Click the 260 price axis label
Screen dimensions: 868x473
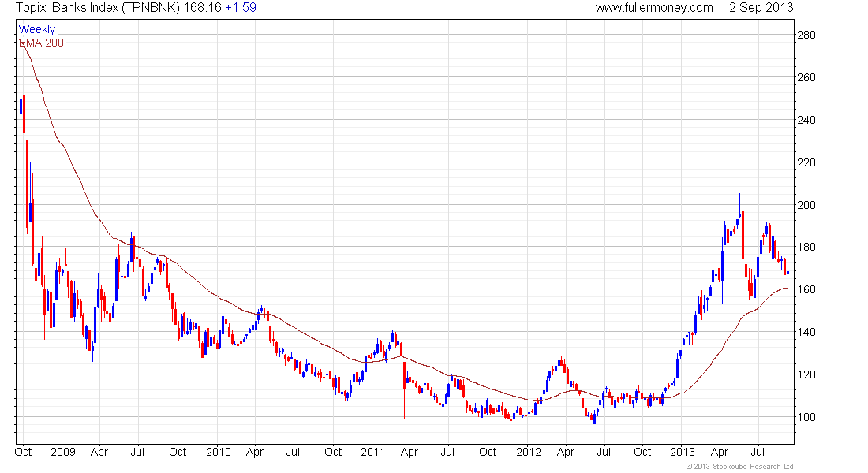point(806,77)
